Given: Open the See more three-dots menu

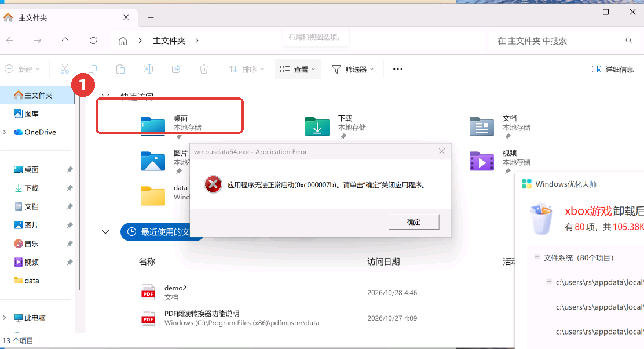Looking at the screenshot, I should tap(397, 69).
